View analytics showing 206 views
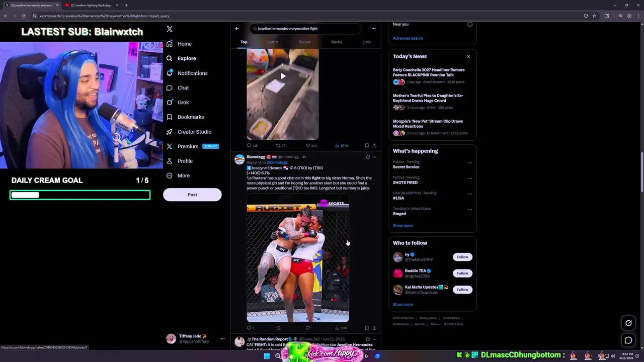Viewport: 644px width, 362px height. pos(341,328)
